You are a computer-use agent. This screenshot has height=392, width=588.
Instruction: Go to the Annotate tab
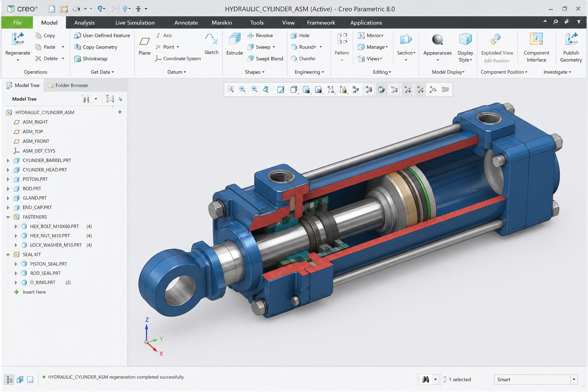pyautogui.click(x=186, y=23)
